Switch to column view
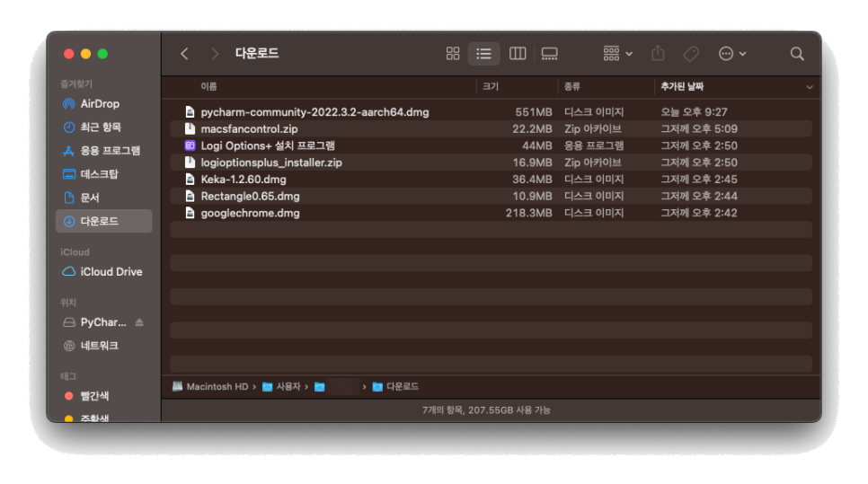This screenshot has width=868, height=484. pos(518,54)
